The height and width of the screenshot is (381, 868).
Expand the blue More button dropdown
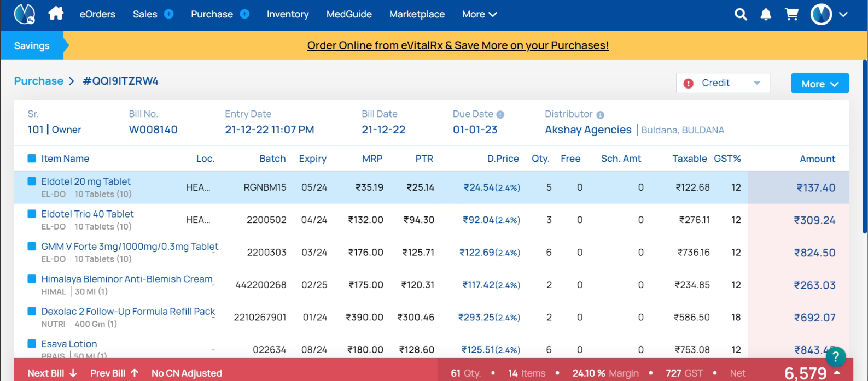pos(820,84)
